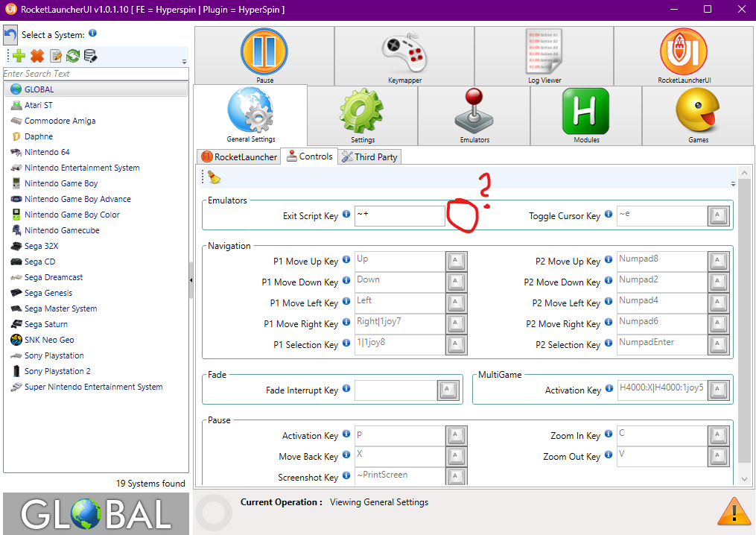Click the orange warning triangle icon
This screenshot has width=756, height=535.
(x=734, y=511)
